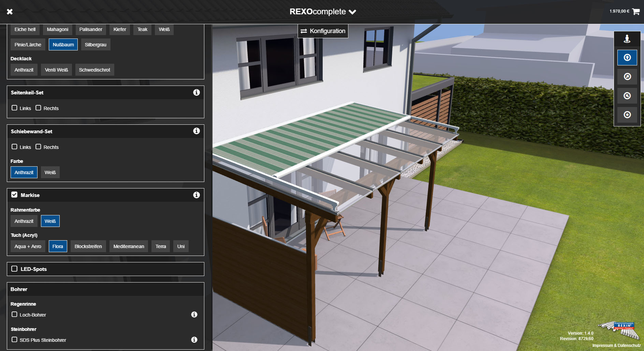
Task: Show info for Schiebewand-Set
Action: click(x=196, y=131)
